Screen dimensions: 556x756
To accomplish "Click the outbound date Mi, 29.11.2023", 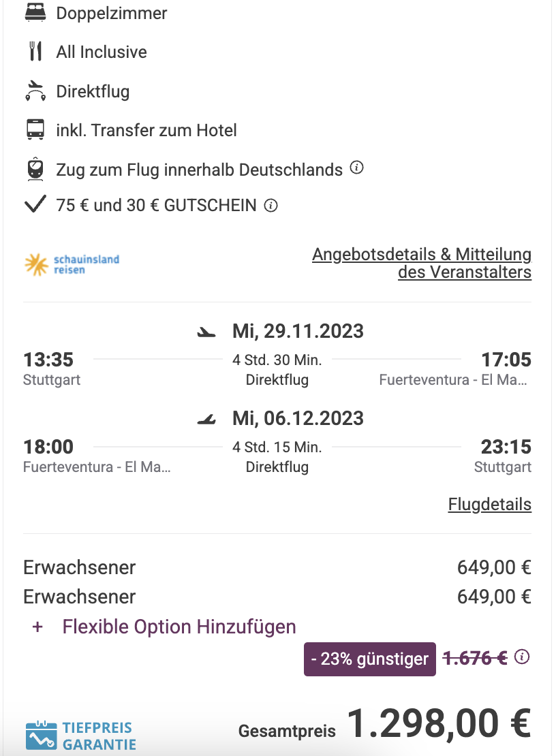I will (x=298, y=331).
